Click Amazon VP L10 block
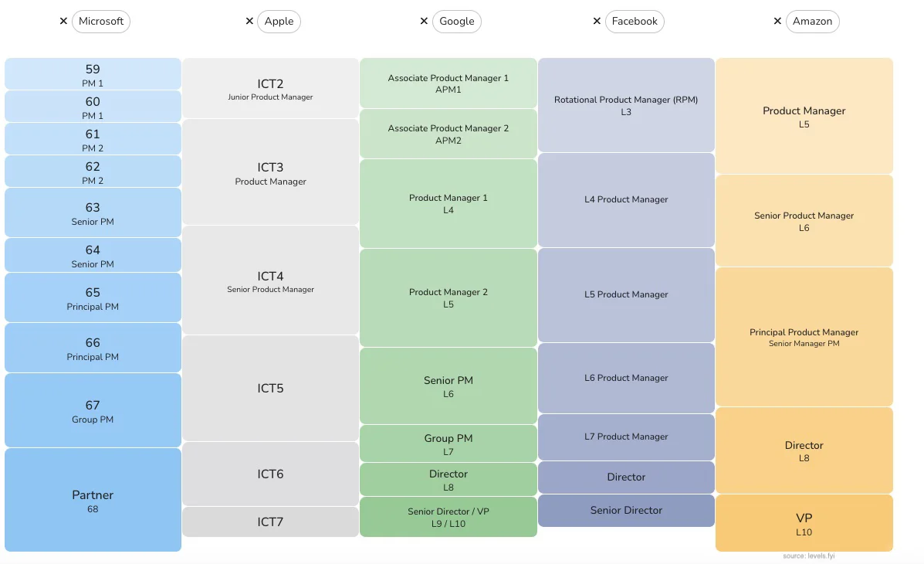This screenshot has height=564, width=924. point(804,523)
